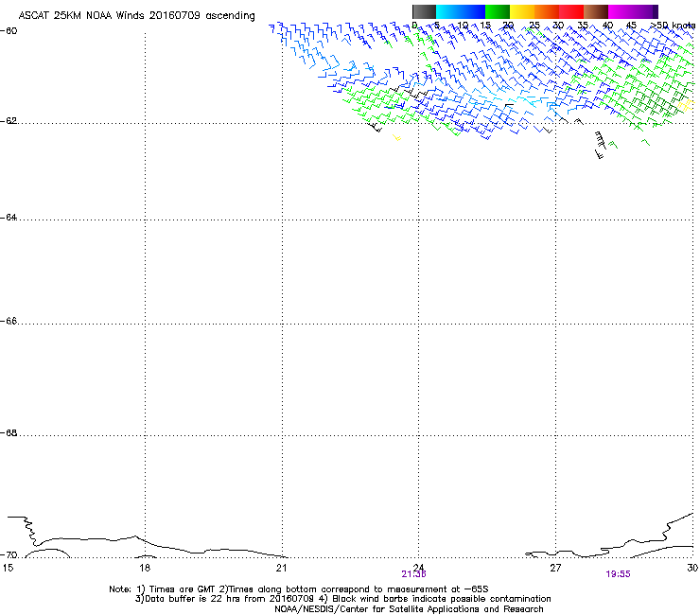Screen dimensions: 700x615
Task: Click the '21' longitude label on bottom axis
Action: (281, 568)
